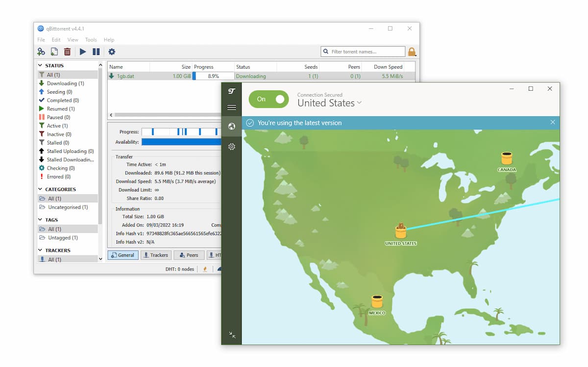
Task: Click the left arrow of the torrent list scrollbar
Action: pyautogui.click(x=111, y=115)
